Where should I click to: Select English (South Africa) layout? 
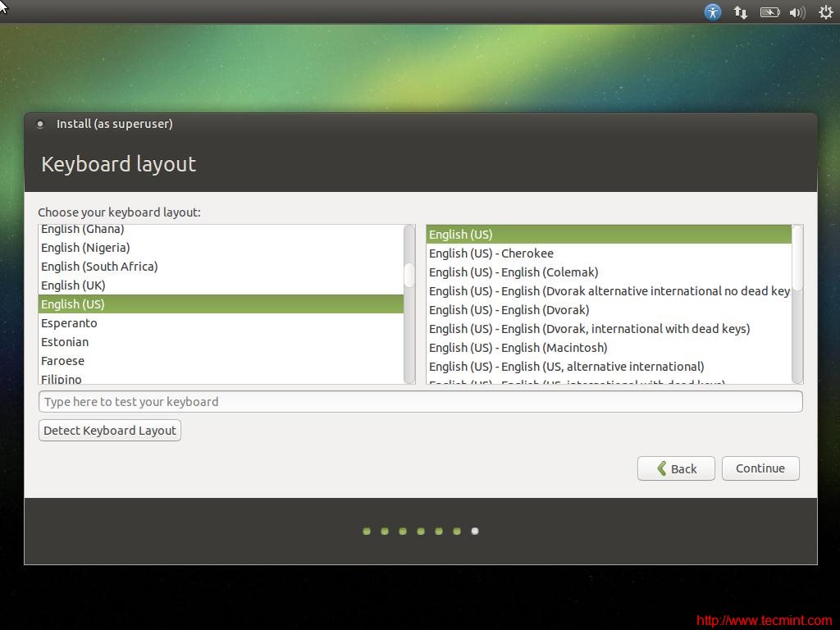pyautogui.click(x=221, y=267)
